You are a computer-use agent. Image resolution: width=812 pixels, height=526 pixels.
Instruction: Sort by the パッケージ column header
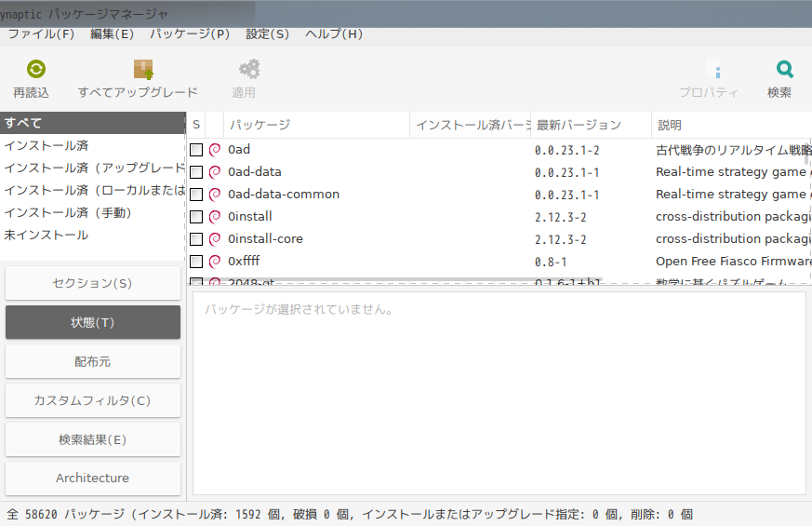click(x=316, y=125)
